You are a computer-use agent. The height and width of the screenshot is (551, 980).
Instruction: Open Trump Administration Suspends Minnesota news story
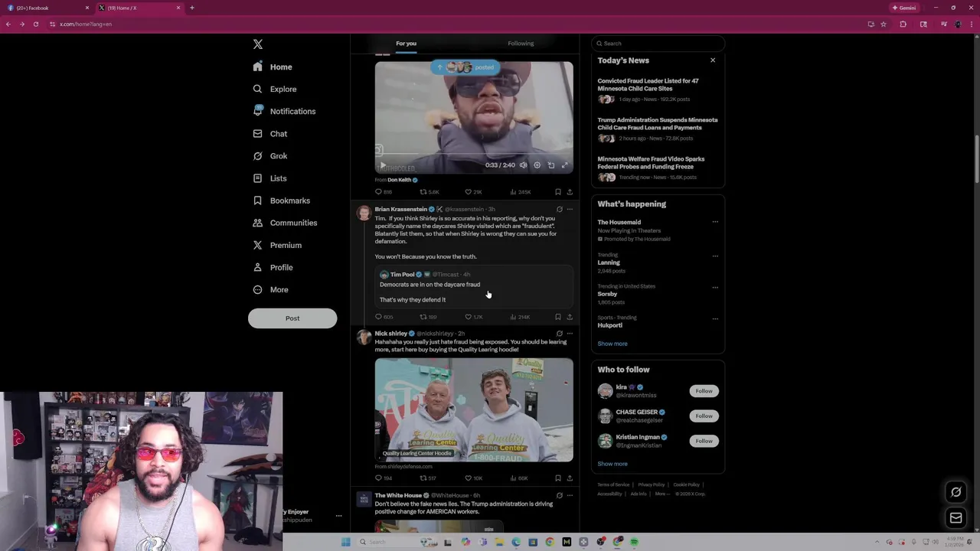point(657,129)
